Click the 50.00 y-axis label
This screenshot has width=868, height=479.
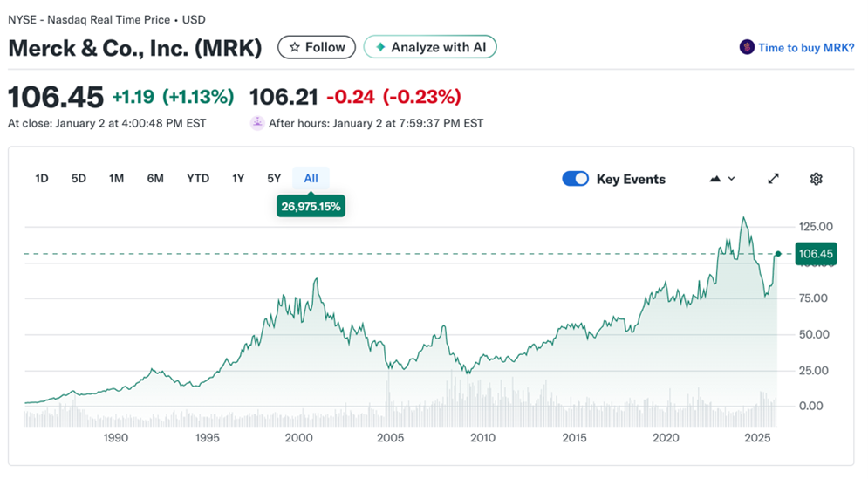(814, 334)
